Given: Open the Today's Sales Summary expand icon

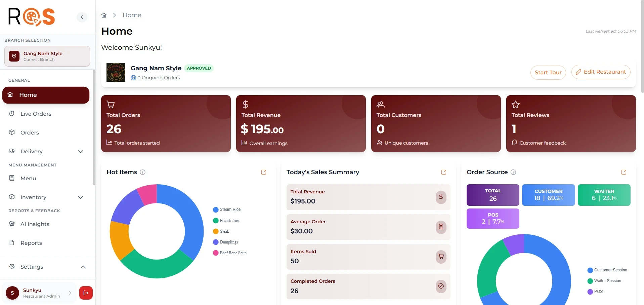Looking at the screenshot, I should point(444,172).
